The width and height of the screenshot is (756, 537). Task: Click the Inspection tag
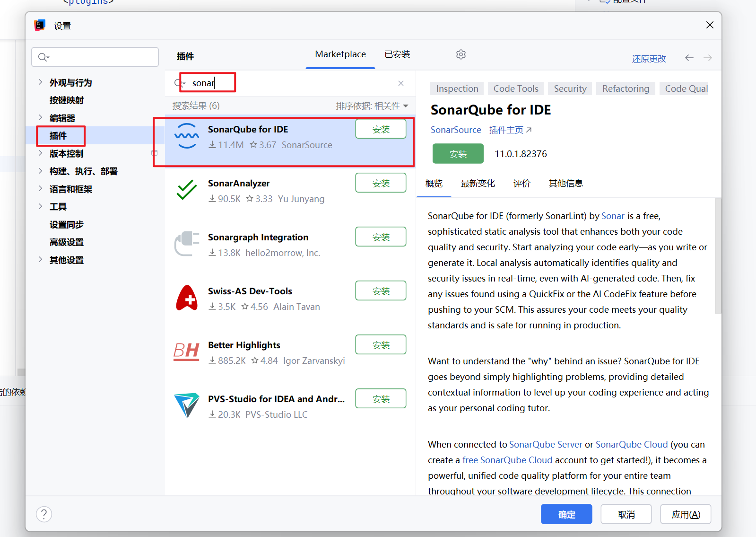point(457,88)
